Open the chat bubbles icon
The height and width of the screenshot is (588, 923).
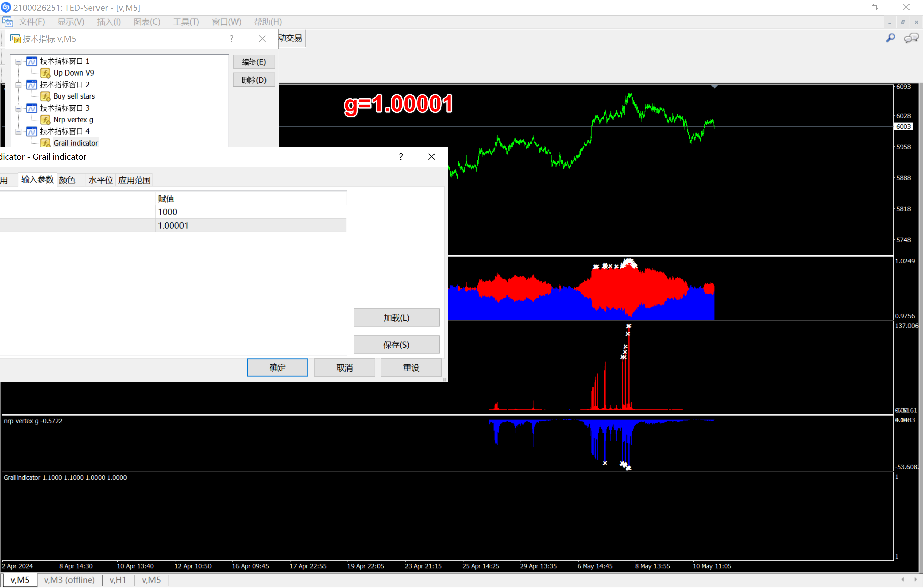tap(911, 38)
